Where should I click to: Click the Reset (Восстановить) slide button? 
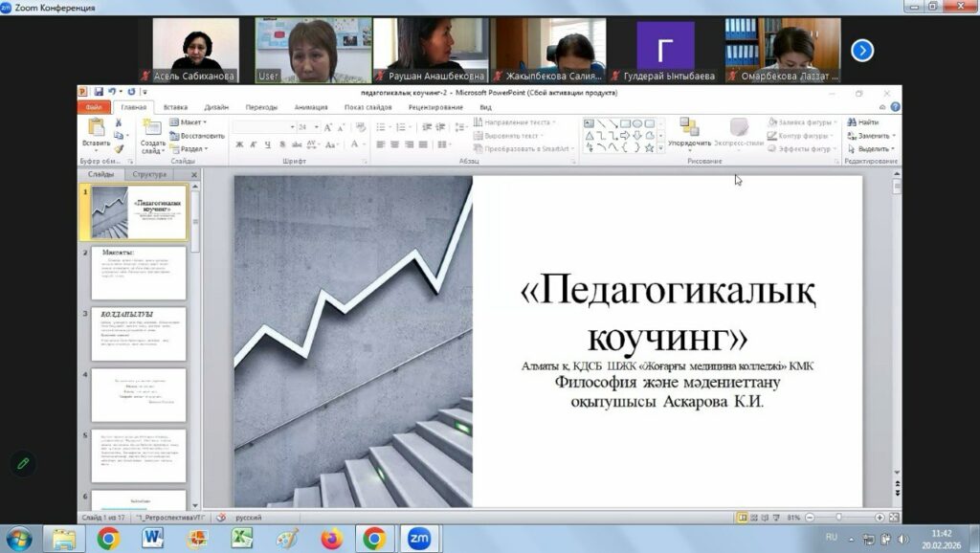(197, 136)
